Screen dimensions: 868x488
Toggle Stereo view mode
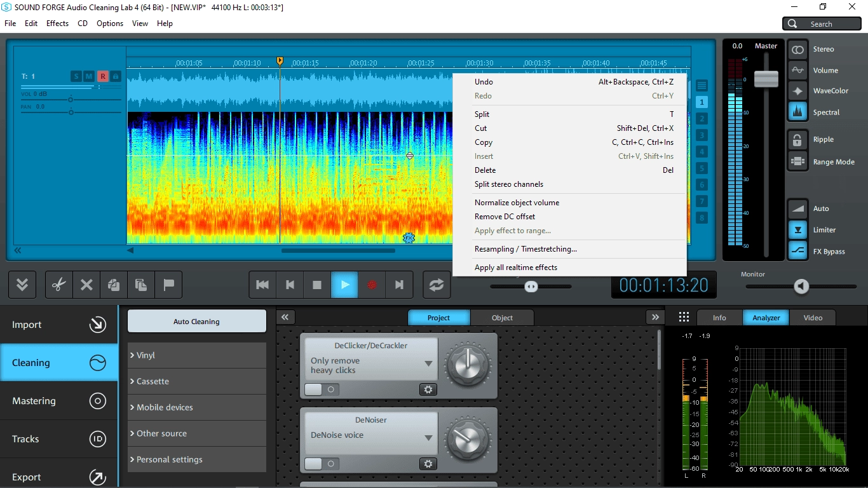click(x=797, y=50)
